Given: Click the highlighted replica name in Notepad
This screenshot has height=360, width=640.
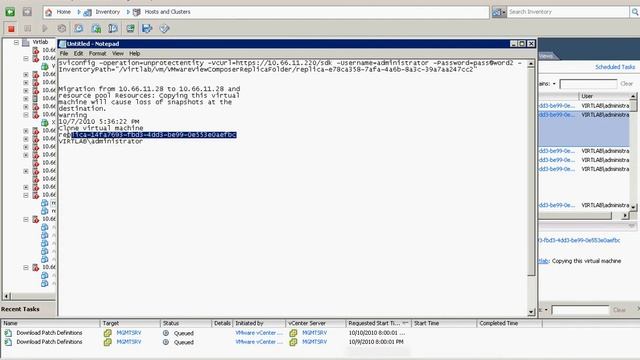Looking at the screenshot, I should click(154, 135).
